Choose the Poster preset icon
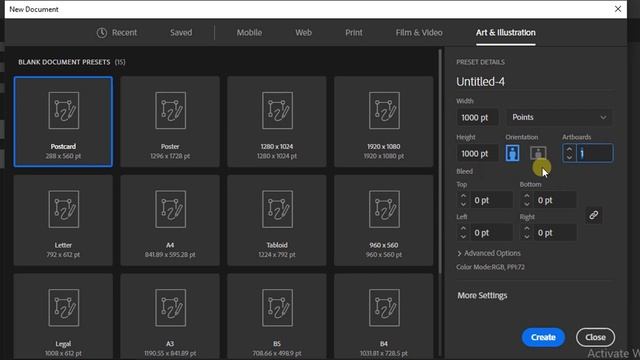The height and width of the screenshot is (360, 640). [171, 111]
